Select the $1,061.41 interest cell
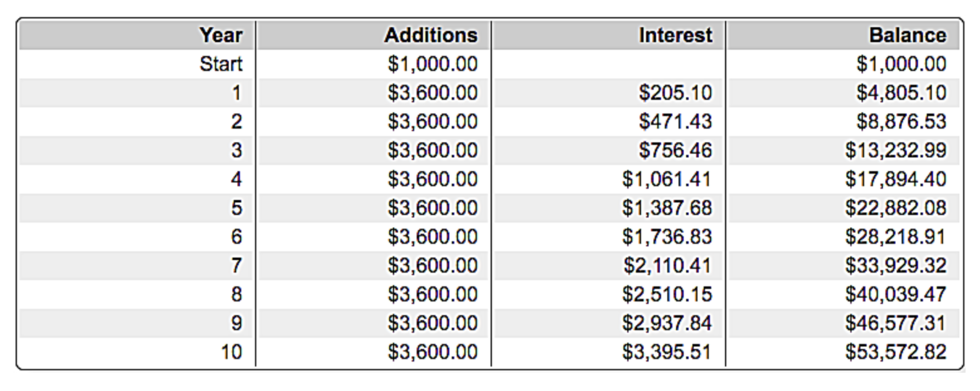980x391 pixels. point(667,179)
